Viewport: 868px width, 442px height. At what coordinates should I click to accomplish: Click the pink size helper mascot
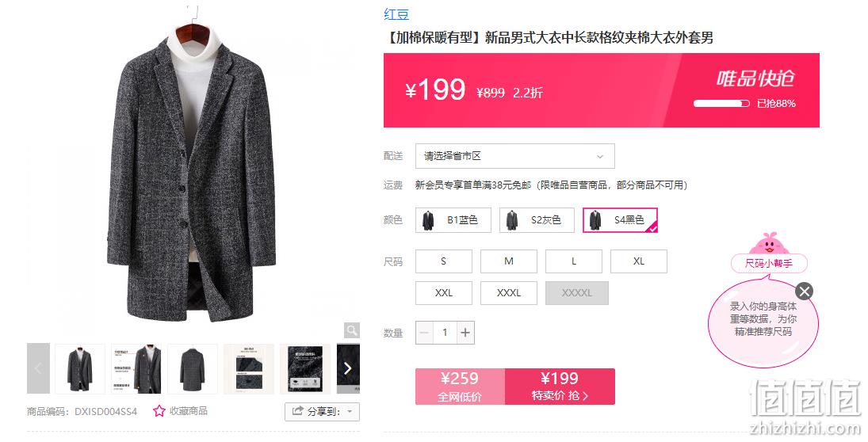[769, 244]
